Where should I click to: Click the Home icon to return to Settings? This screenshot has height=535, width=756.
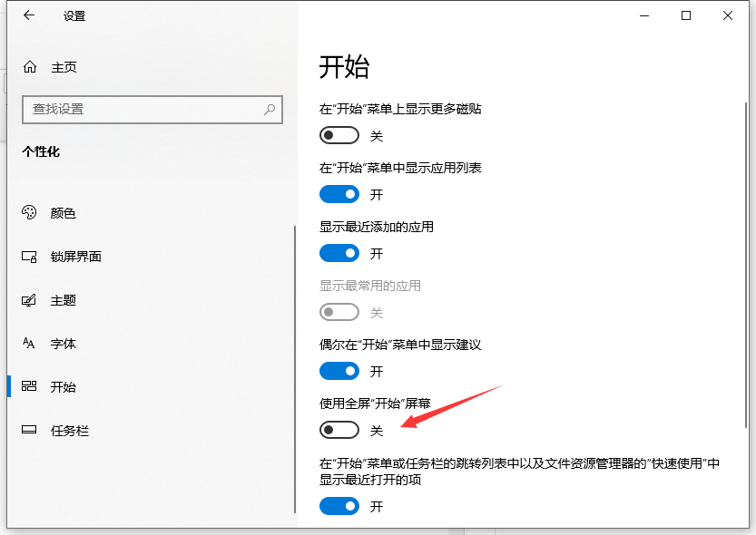(x=29, y=65)
